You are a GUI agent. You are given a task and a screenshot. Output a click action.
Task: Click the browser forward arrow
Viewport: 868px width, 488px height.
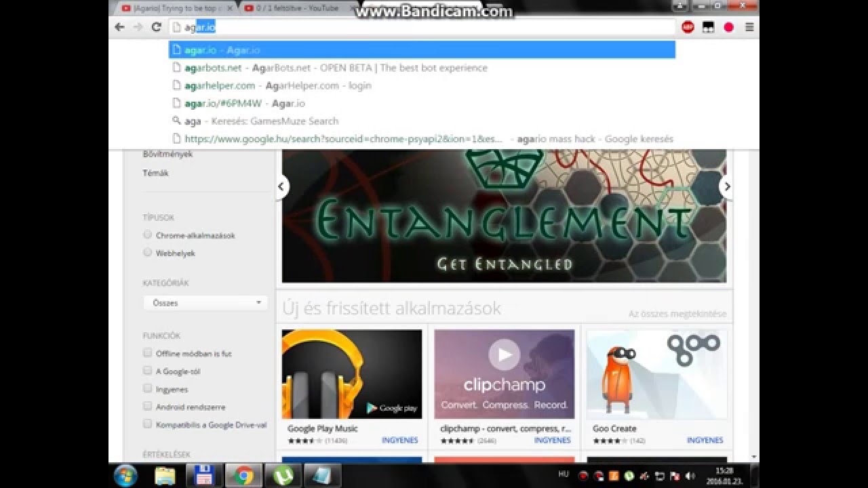click(x=138, y=27)
